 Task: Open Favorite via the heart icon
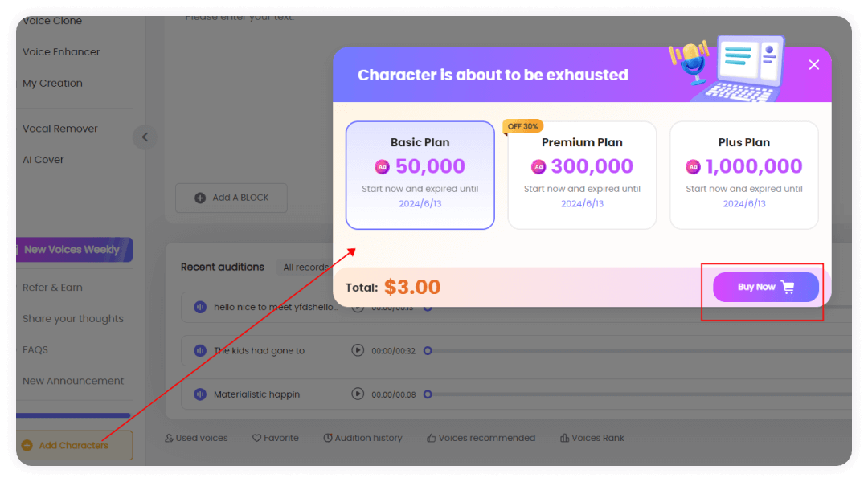(x=256, y=438)
